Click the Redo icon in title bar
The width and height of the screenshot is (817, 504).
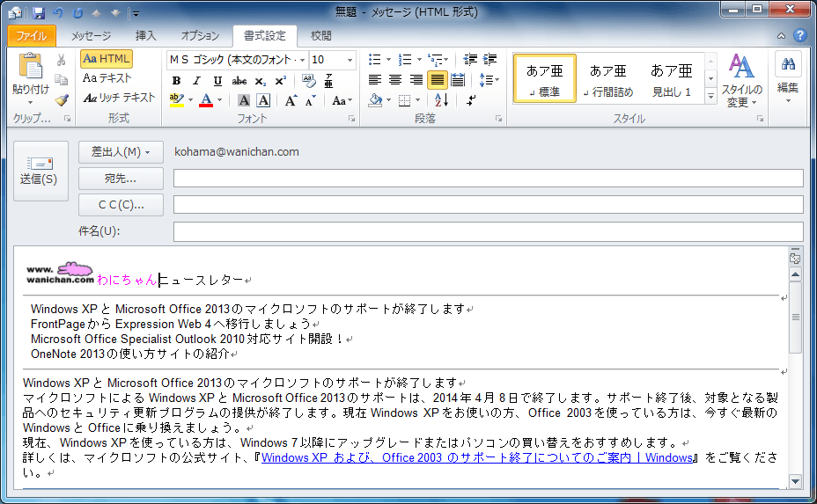click(x=77, y=12)
